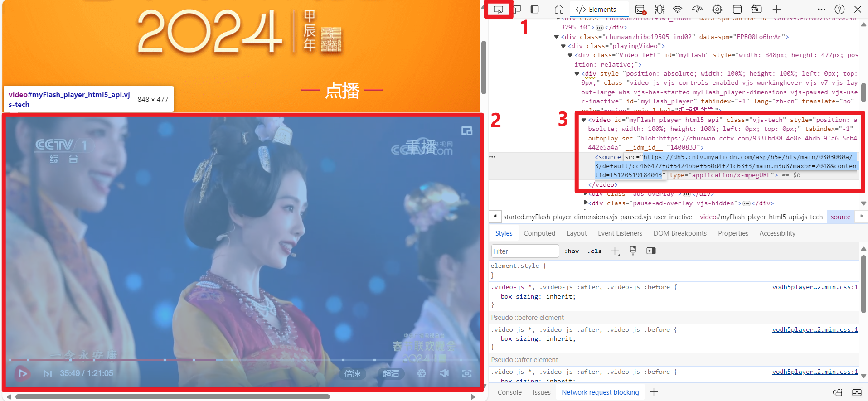
Task: Expand the pause-ad-overlay div node
Action: coord(586,203)
